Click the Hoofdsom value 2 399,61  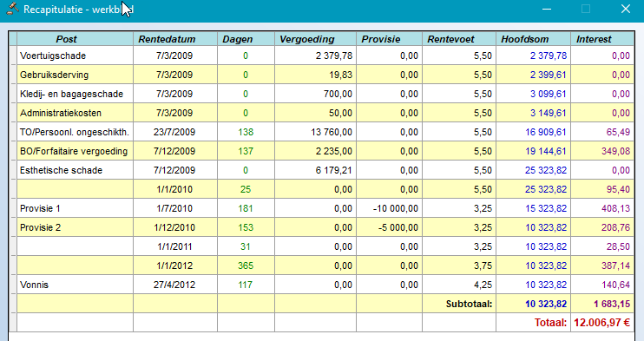click(549, 75)
